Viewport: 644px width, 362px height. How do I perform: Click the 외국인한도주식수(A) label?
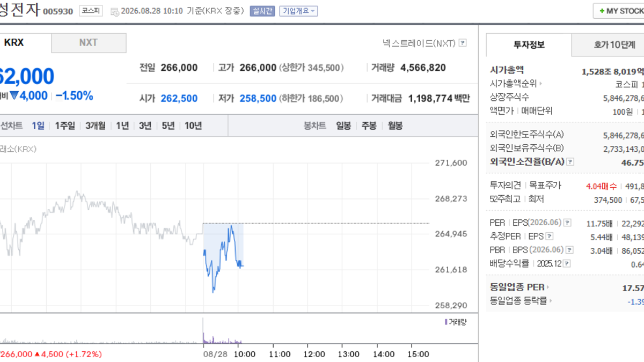527,135
